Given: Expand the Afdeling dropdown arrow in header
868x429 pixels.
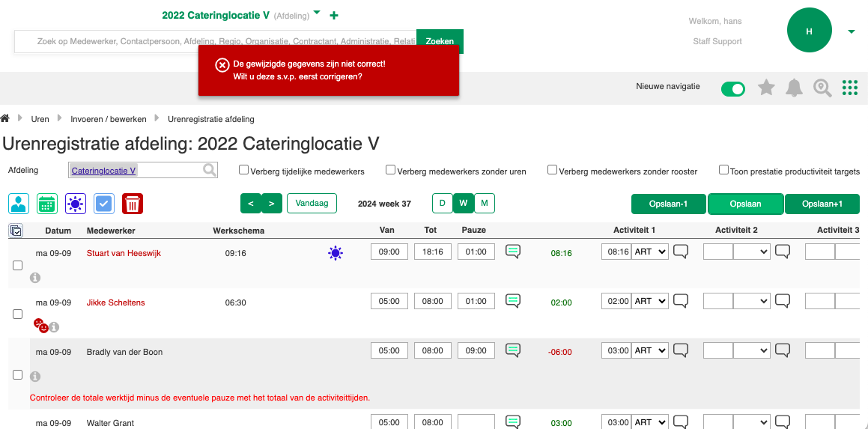Looking at the screenshot, I should (x=317, y=13).
